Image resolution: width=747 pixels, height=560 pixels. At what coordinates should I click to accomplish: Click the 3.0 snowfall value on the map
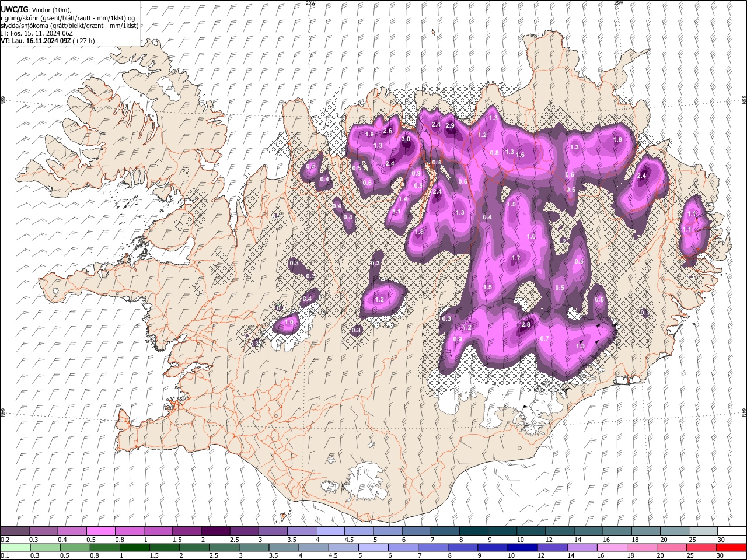[x=406, y=139]
